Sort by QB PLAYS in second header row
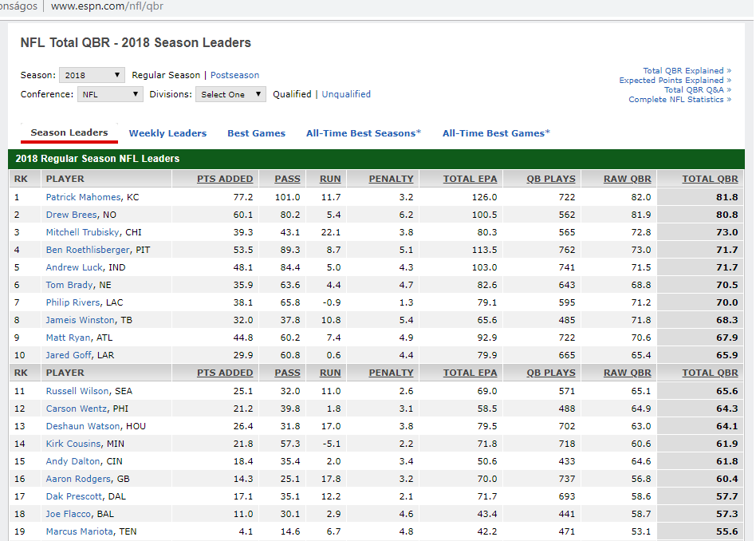The width and height of the screenshot is (756, 541). [551, 373]
